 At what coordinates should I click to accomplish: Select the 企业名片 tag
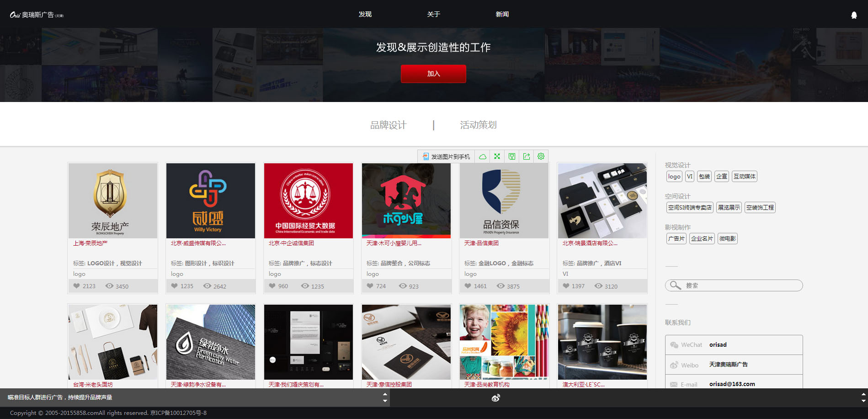(x=702, y=239)
